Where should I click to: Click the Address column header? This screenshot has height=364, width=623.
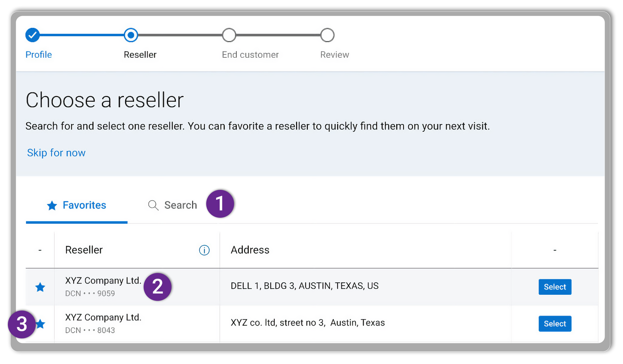[x=250, y=250]
